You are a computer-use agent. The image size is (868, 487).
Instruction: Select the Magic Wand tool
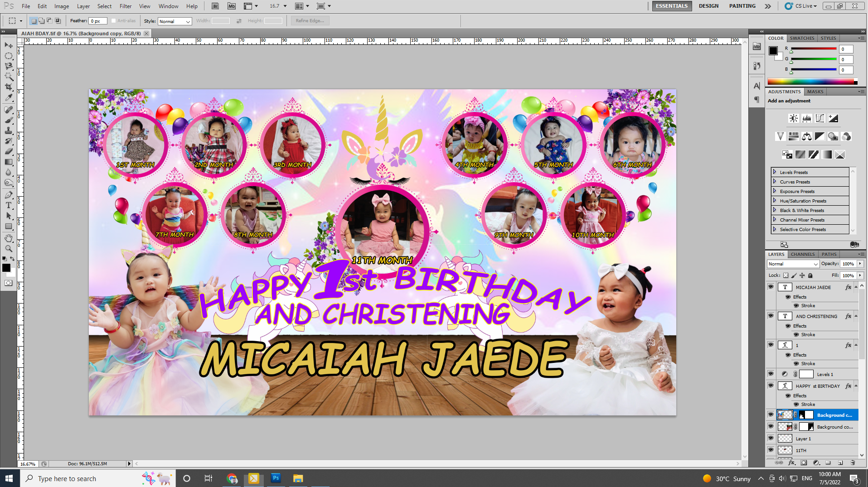9,77
